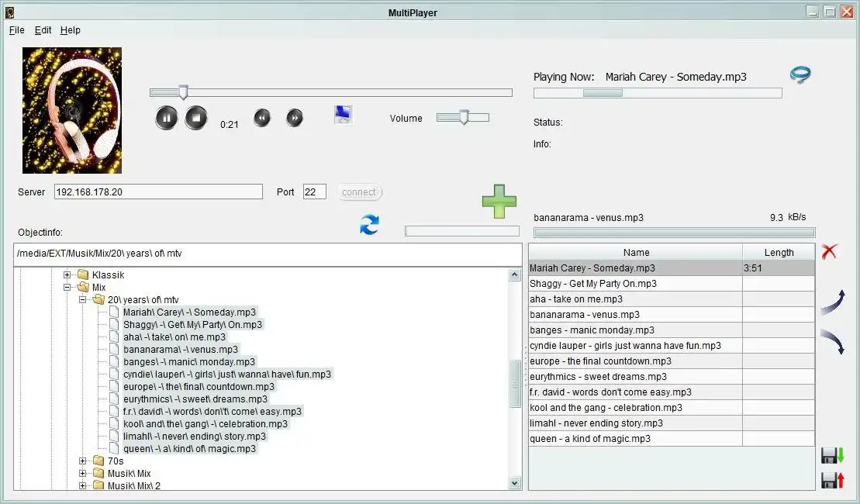Select playlist row europe - the final countdown.mp3
The width and height of the screenshot is (860, 504).
(672, 361)
